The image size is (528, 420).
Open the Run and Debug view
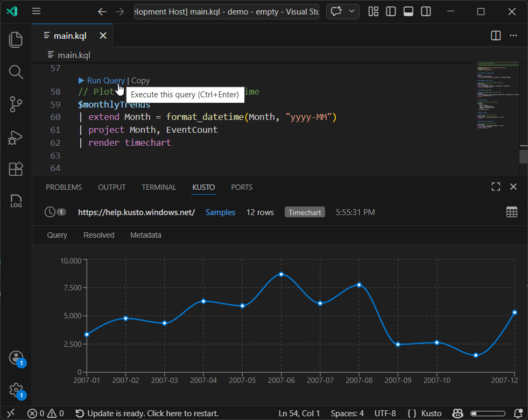click(x=16, y=137)
